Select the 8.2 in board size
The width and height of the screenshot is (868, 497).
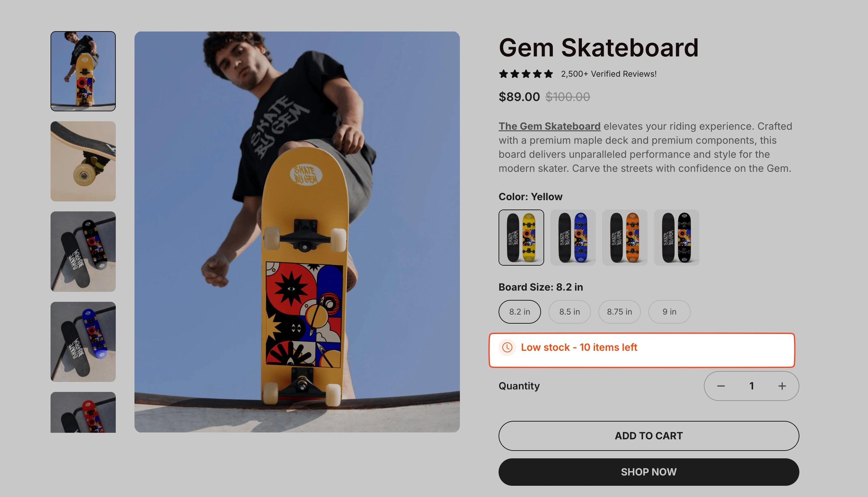point(520,312)
